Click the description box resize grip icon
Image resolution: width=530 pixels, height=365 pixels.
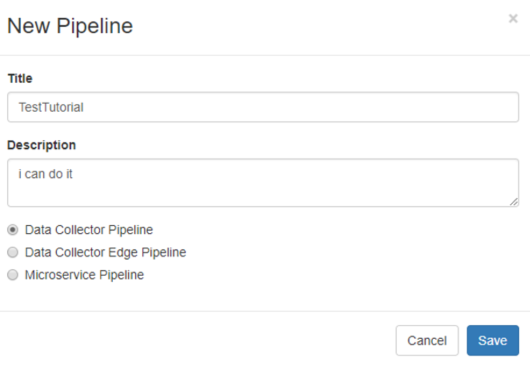click(x=513, y=202)
